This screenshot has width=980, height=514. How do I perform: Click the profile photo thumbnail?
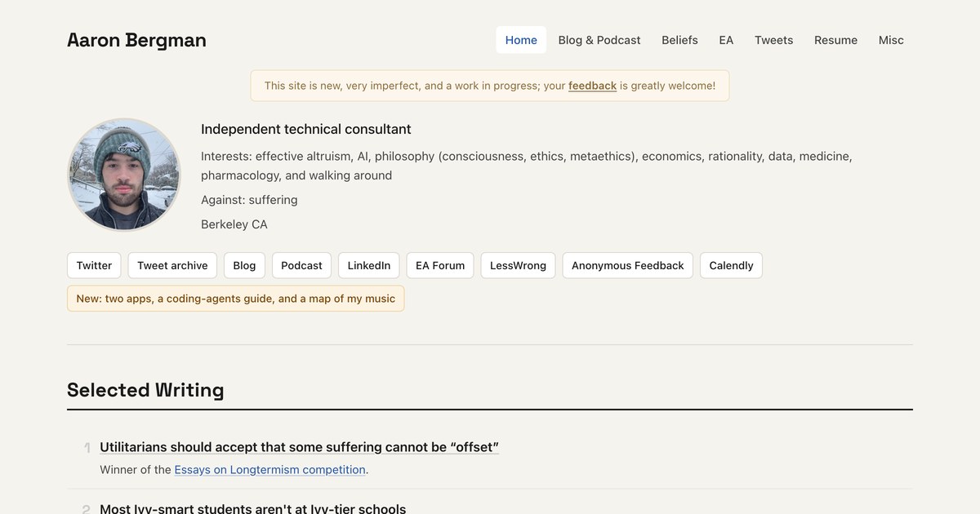(x=124, y=175)
